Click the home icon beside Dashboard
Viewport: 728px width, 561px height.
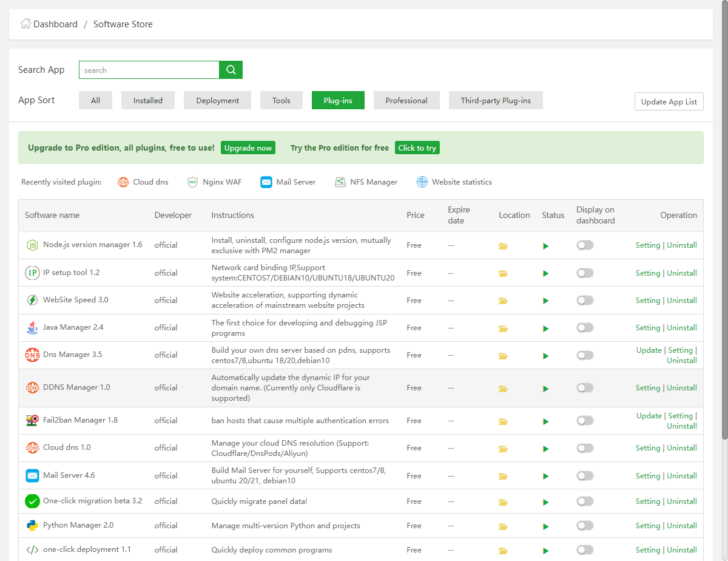coord(25,24)
